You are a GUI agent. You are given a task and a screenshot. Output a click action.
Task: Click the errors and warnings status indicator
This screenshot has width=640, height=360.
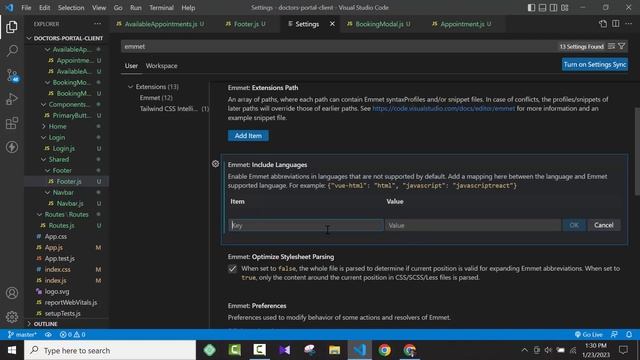(x=72, y=335)
